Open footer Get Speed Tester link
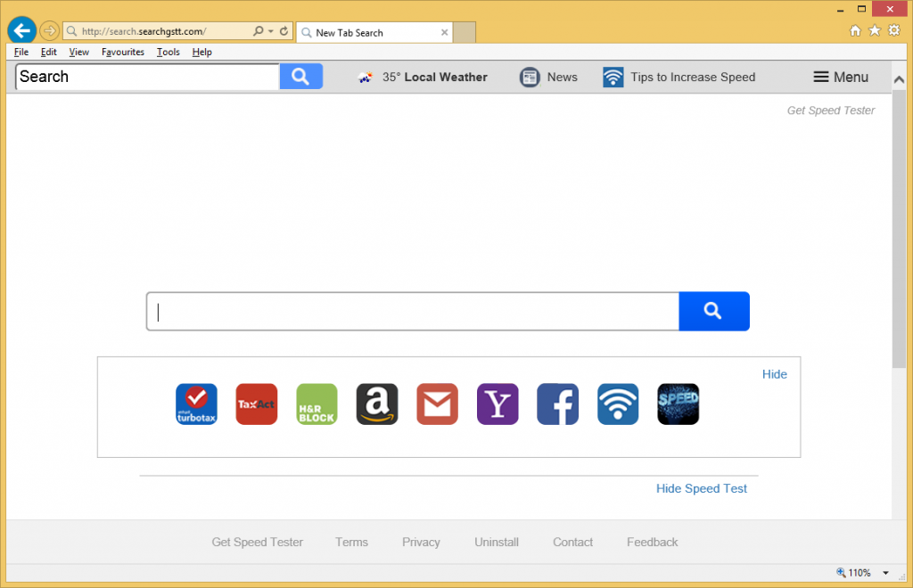Viewport: 913px width, 588px height. (258, 542)
